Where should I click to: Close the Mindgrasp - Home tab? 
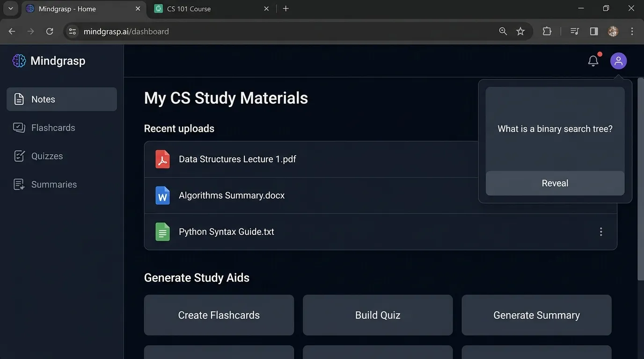(138, 8)
